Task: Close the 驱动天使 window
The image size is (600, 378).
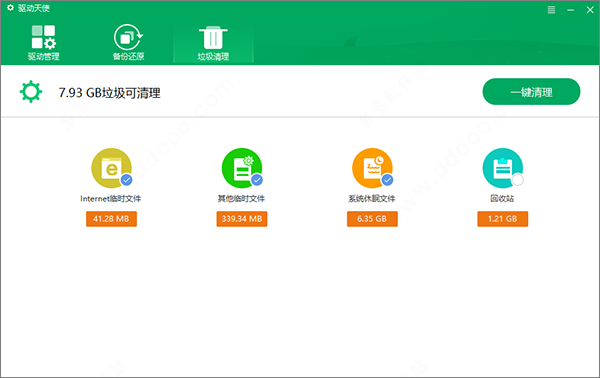Action: click(x=590, y=10)
